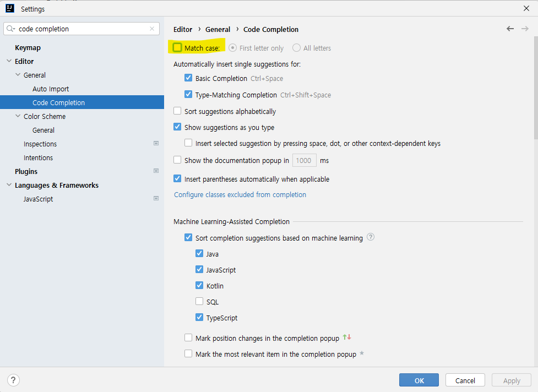Screen dimensions: 538x392
Task: Uncheck the Kotlin machine learning option
Action: [x=199, y=285]
